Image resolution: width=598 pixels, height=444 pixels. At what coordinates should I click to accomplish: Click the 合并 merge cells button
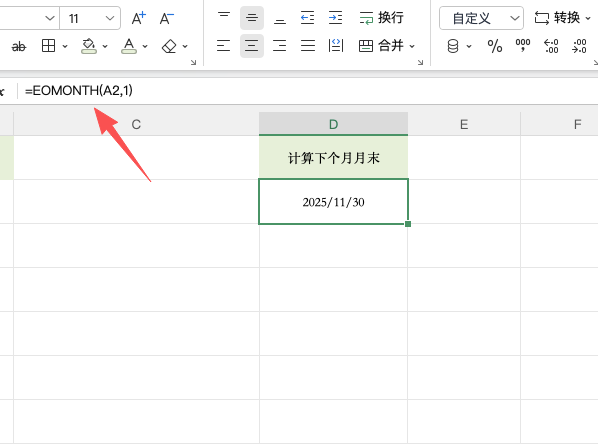pyautogui.click(x=381, y=46)
